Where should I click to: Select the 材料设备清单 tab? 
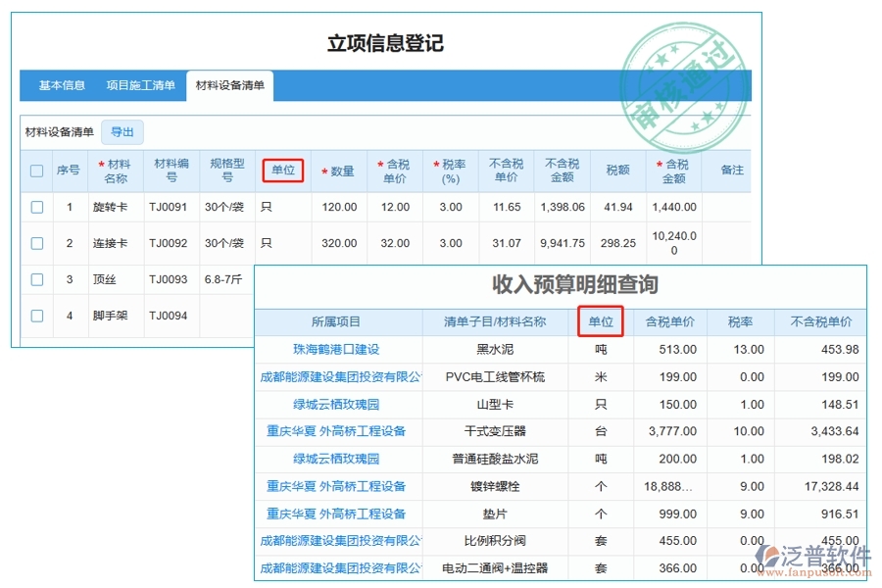232,85
